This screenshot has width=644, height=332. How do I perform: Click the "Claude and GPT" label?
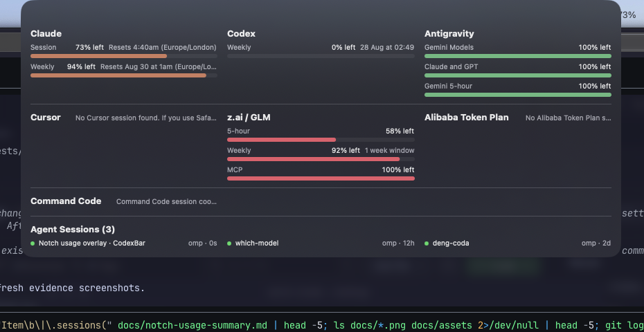451,66
